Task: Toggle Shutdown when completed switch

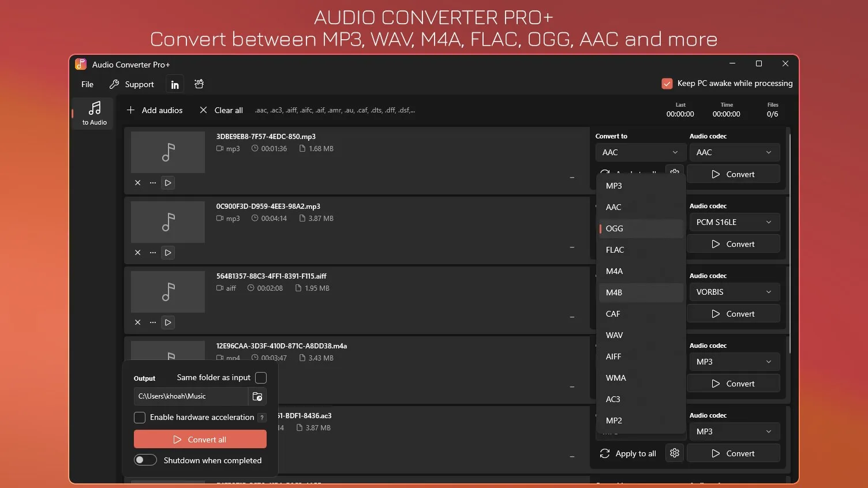Action: 145,460
